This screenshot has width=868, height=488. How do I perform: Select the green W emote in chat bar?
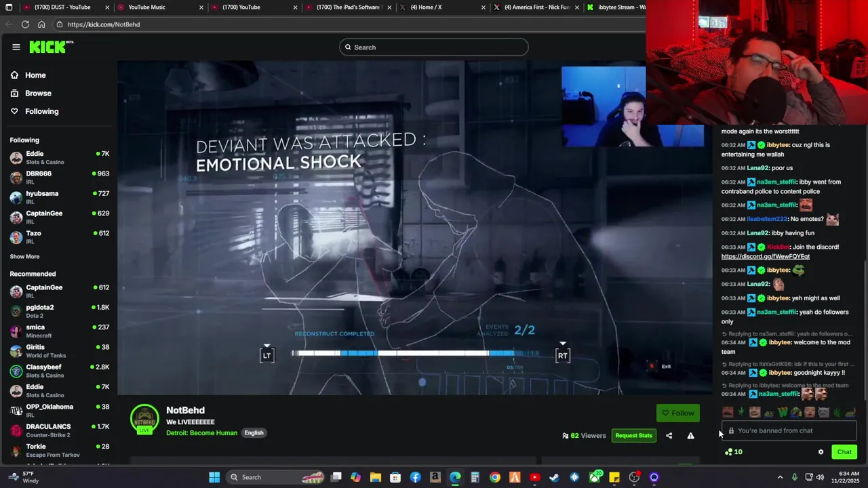tap(782, 412)
